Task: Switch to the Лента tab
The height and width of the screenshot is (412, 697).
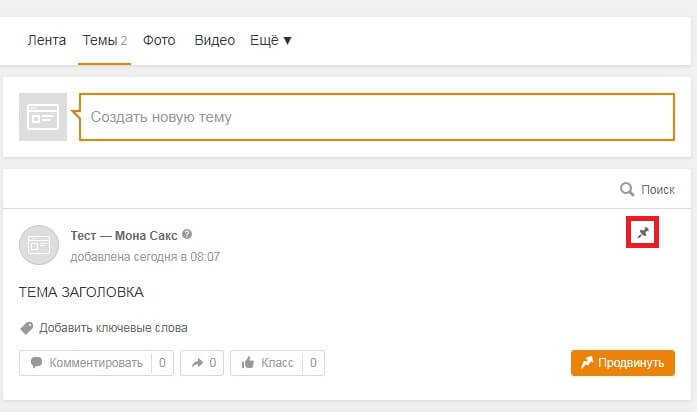Action: click(47, 41)
